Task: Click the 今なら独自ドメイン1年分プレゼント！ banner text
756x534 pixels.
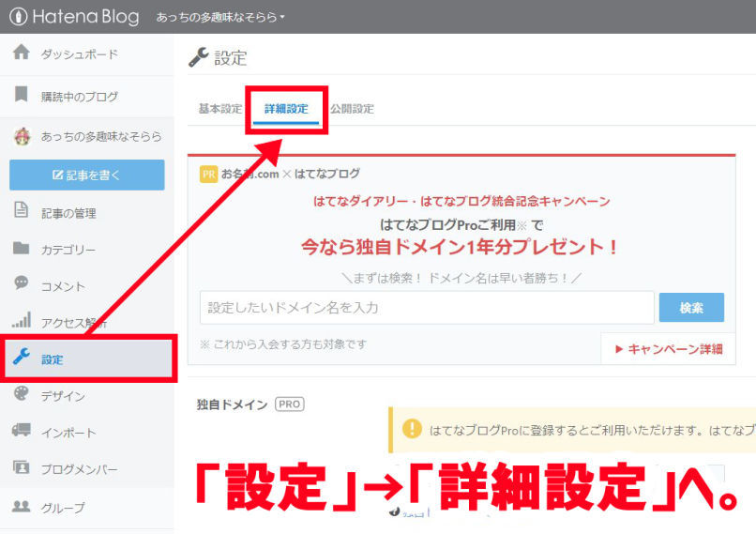Action: click(x=460, y=247)
